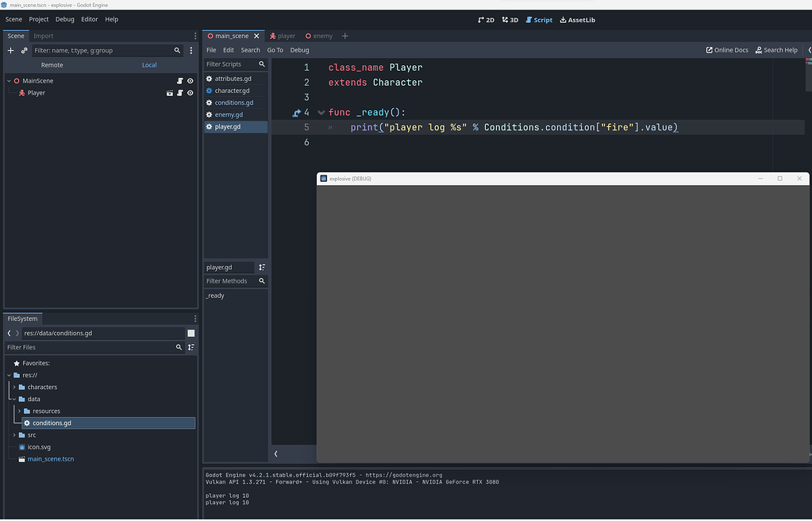Collapse the MainScene node tree
Image resolution: width=812 pixels, height=521 pixels.
click(x=8, y=80)
